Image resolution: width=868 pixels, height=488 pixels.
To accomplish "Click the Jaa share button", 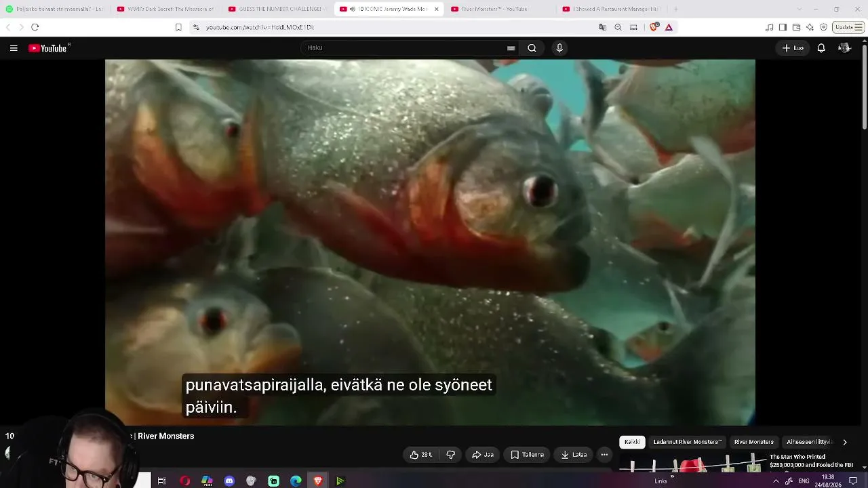I will [x=483, y=455].
